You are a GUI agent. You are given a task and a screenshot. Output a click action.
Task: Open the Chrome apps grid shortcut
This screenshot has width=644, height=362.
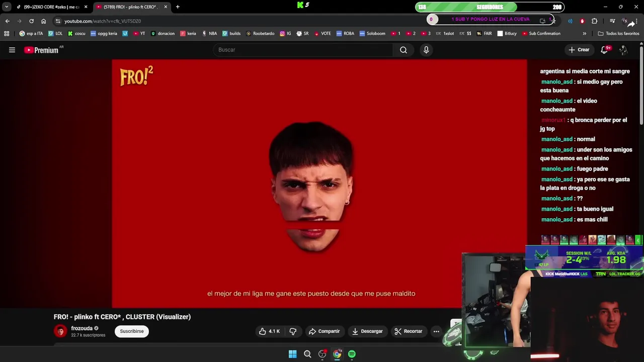click(x=7, y=34)
